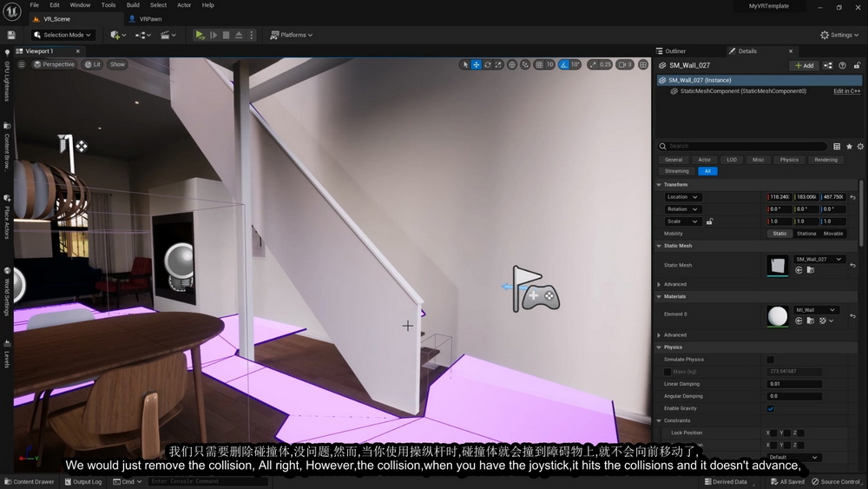This screenshot has height=489, width=868.
Task: Toggle surface snapping icon
Action: [x=525, y=65]
